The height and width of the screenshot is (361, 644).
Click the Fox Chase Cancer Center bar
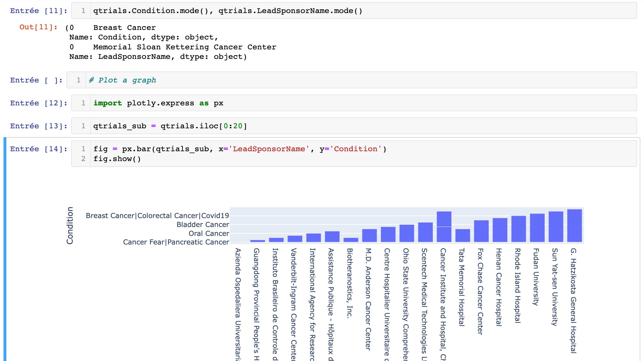point(481,231)
